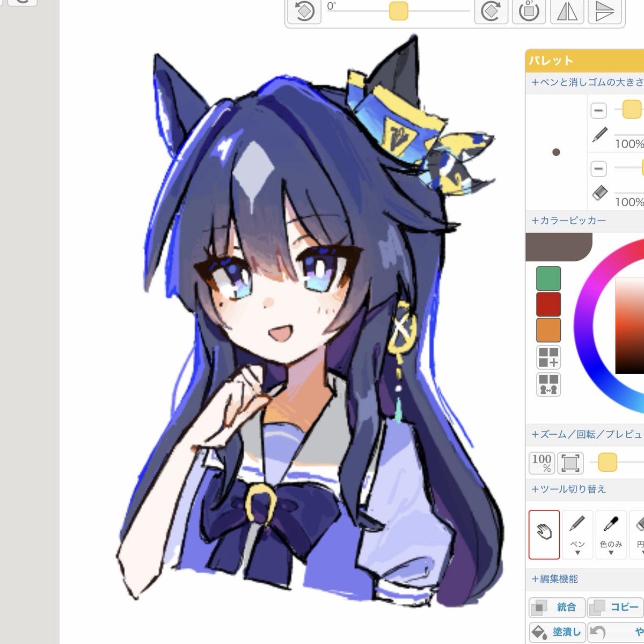This screenshot has width=644, height=644.
Task: Flip the canvas horizontally
Action: [567, 11]
